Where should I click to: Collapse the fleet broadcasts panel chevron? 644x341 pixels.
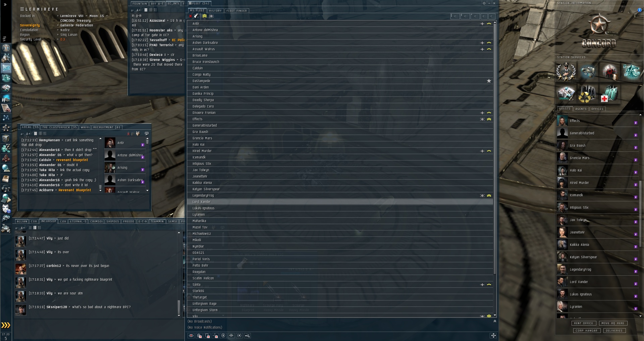pyautogui.click(x=495, y=321)
